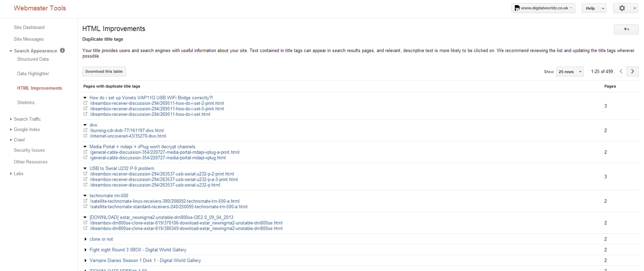The image size is (644, 271).
Task: Click external icon for 370106-download-estar_newnigma2 link
Action: [x=85, y=223]
